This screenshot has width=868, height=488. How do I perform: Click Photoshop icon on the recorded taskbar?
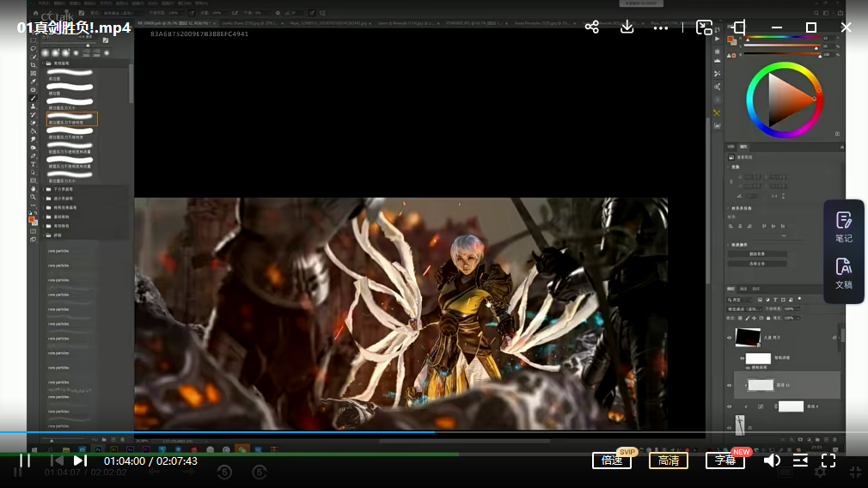[98, 450]
